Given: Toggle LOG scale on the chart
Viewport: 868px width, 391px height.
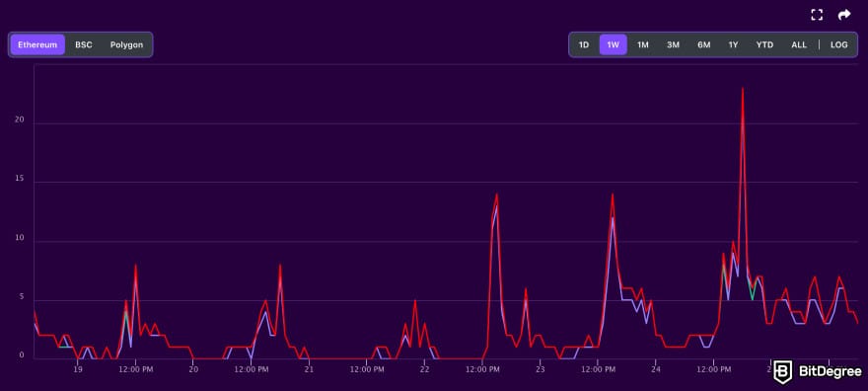Looking at the screenshot, I should tap(838, 44).
